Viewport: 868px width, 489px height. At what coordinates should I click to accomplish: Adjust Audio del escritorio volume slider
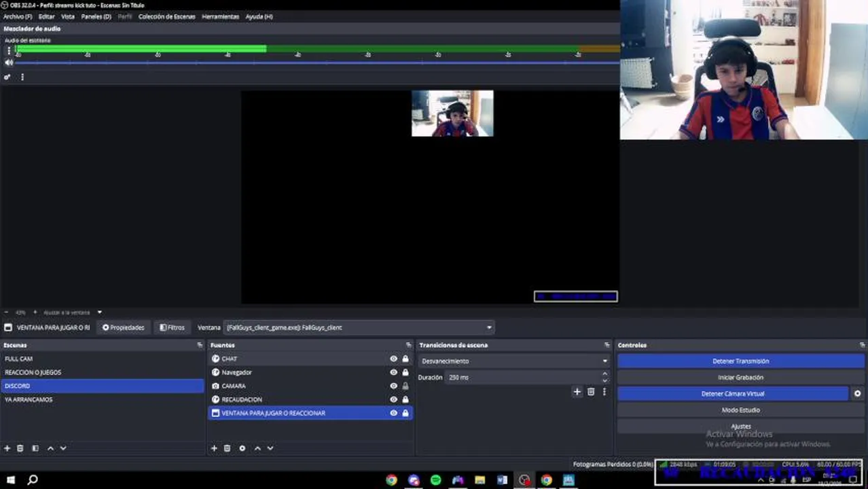pos(317,62)
